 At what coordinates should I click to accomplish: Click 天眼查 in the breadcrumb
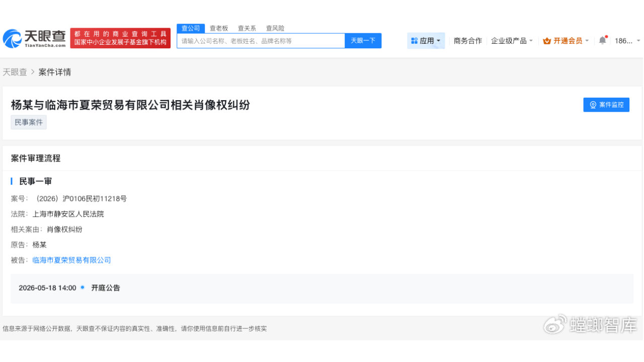[16, 72]
